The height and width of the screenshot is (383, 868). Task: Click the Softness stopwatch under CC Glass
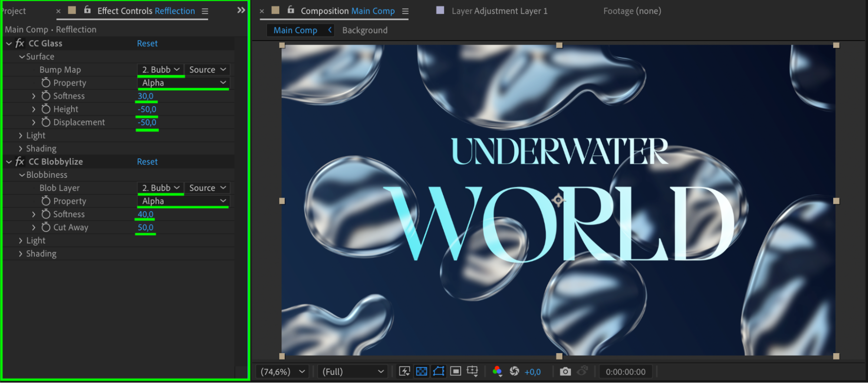coord(46,96)
